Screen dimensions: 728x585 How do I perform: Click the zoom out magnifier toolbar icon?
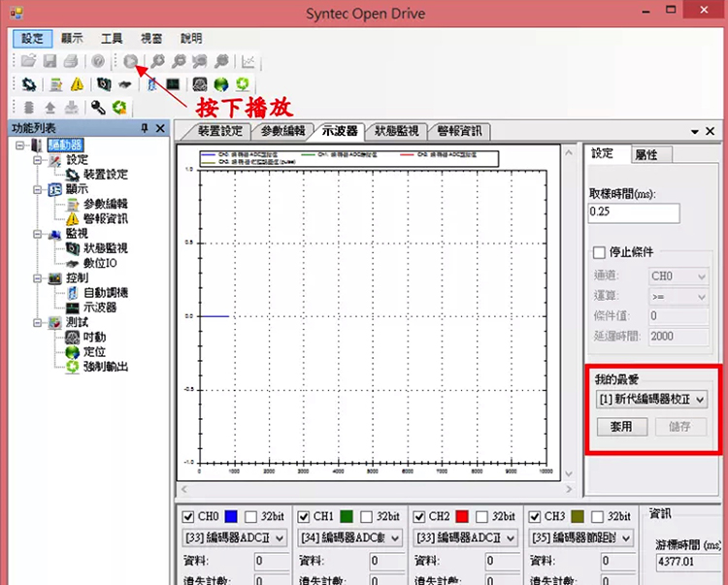click(180, 61)
